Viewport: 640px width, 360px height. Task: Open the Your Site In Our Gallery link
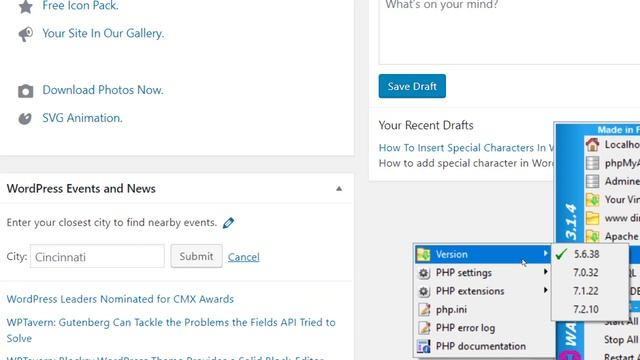coord(103,33)
